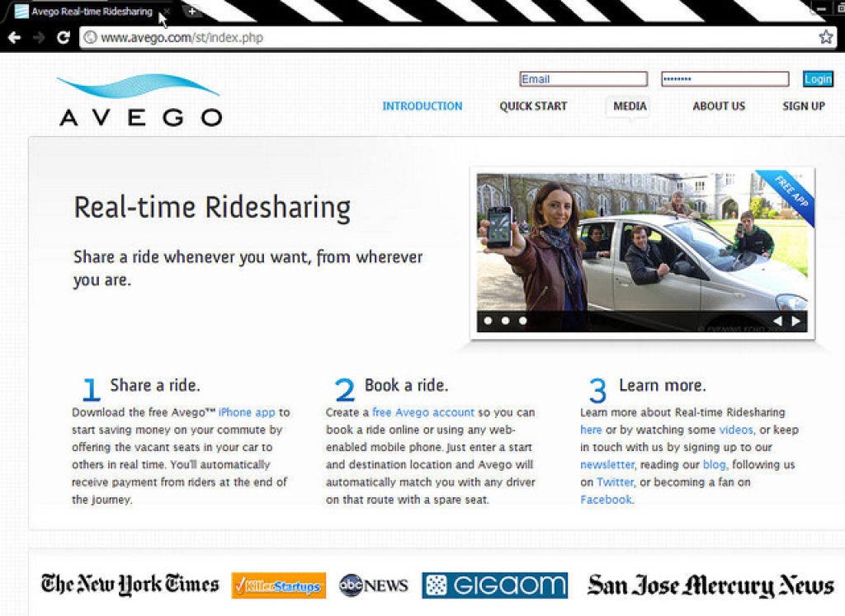The width and height of the screenshot is (845, 616).
Task: Click The New York Times logo
Action: 130,585
